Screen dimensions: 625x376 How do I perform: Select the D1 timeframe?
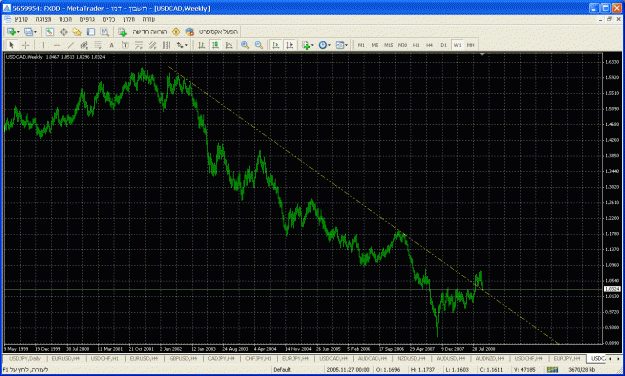pos(444,45)
